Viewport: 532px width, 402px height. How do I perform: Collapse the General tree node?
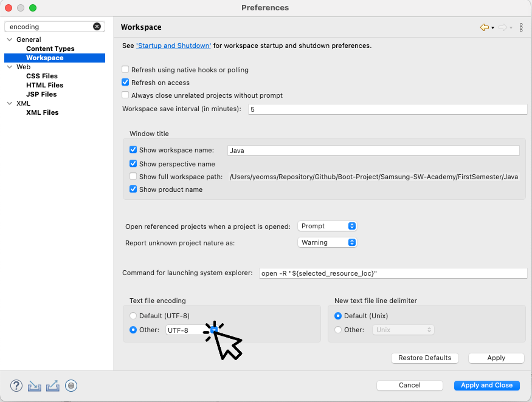coord(10,39)
